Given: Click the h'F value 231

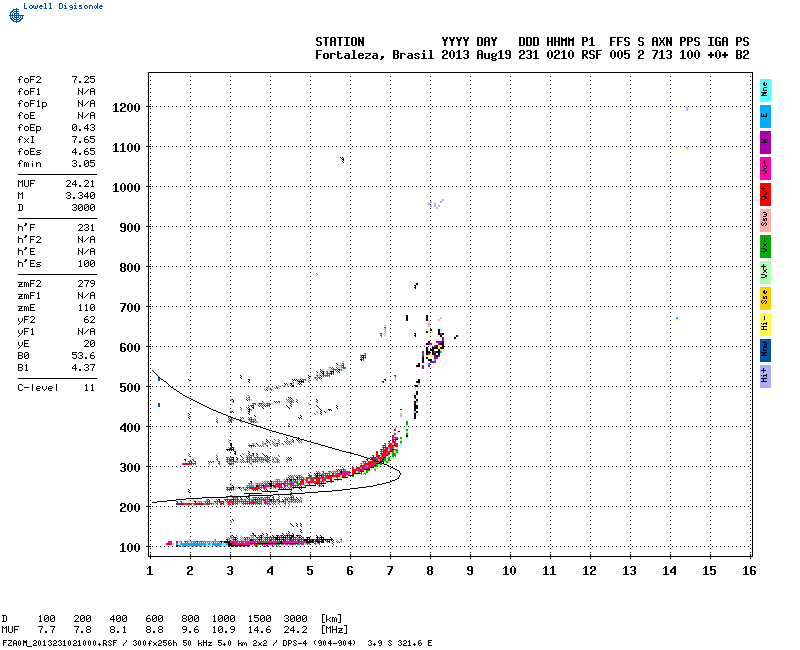Looking at the screenshot, I should click(x=86, y=228).
